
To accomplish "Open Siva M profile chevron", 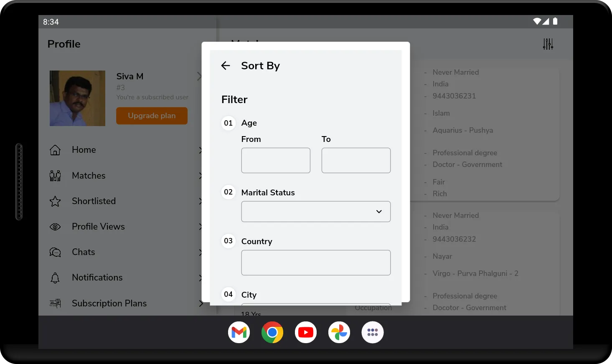I will point(199,76).
